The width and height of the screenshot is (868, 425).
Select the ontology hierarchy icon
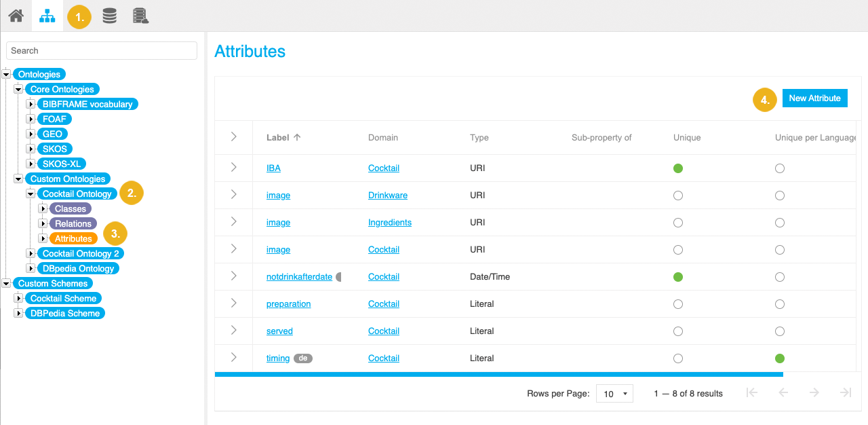[x=47, y=16]
